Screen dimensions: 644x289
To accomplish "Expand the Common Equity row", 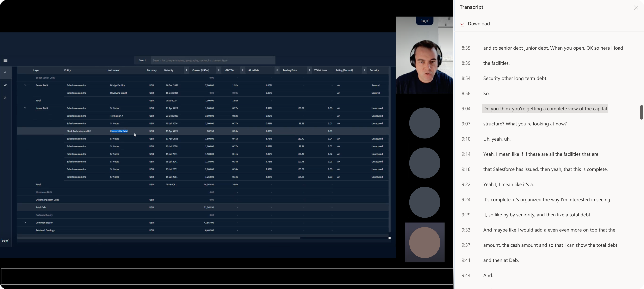I will click(x=25, y=223).
